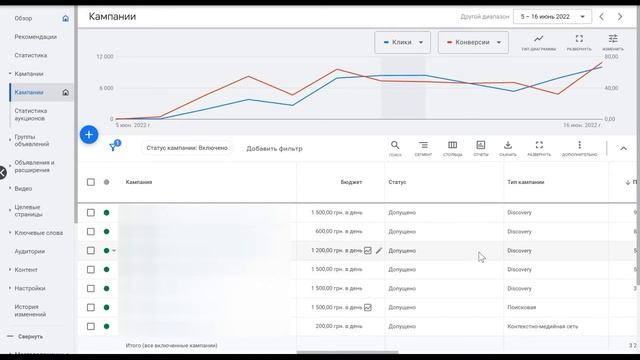Check the Поисковая campaign row checkbox

pos(91,307)
